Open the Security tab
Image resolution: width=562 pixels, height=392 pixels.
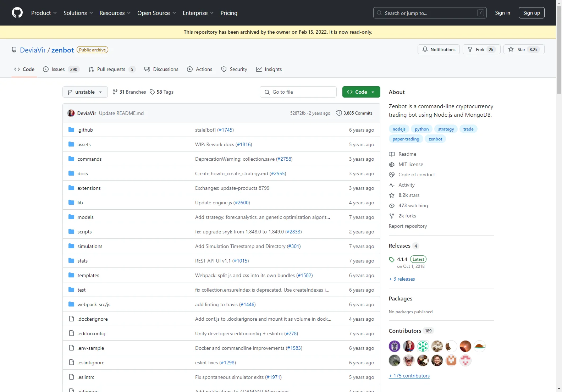[234, 69]
